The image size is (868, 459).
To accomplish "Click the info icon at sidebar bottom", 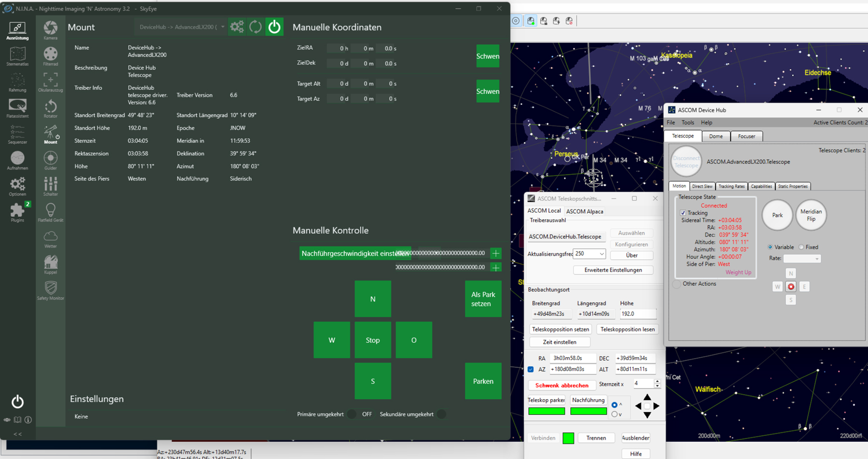I will point(28,420).
